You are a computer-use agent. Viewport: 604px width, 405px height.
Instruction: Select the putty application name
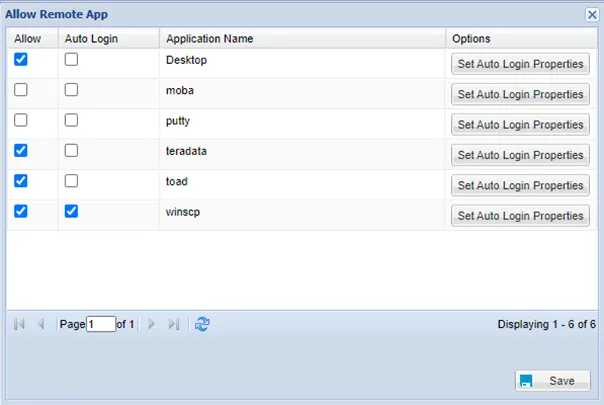coord(178,121)
